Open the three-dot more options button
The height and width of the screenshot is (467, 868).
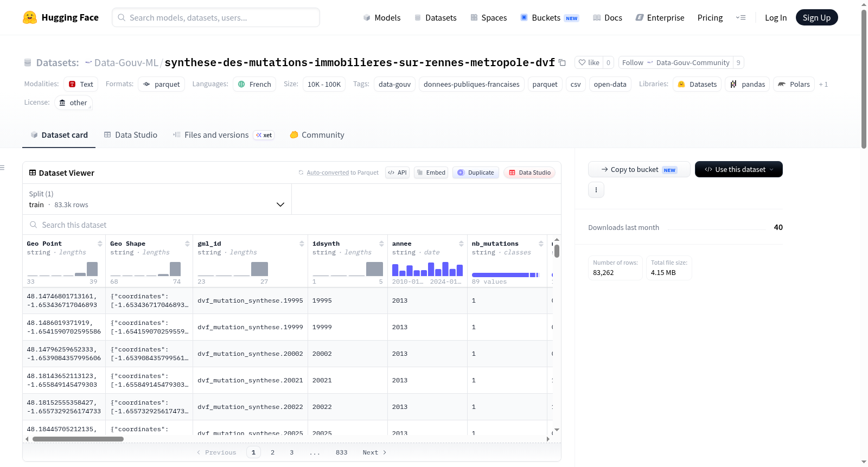click(596, 190)
